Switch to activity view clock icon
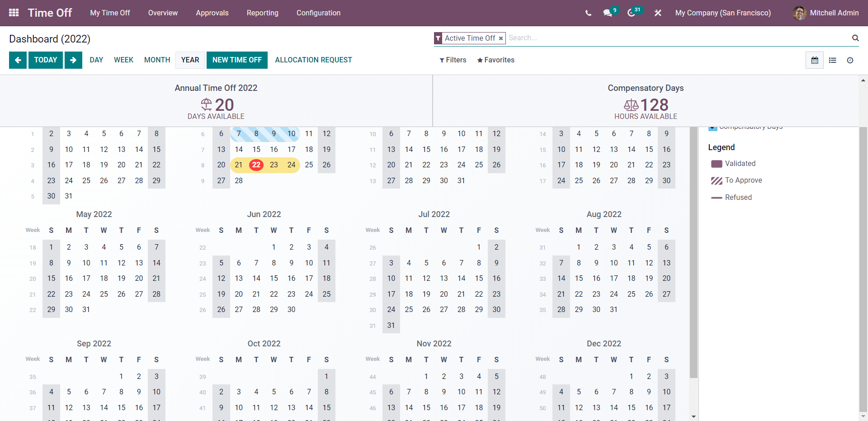The image size is (868, 421). click(x=850, y=60)
